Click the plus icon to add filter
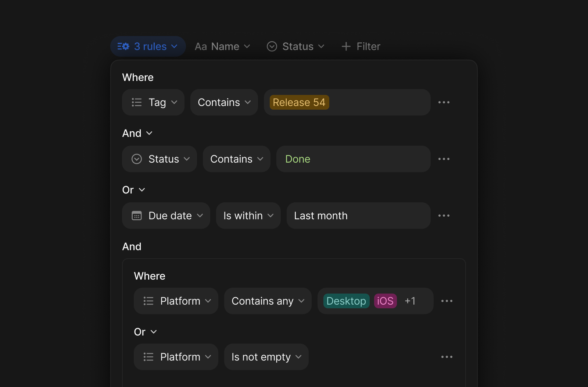 point(346,46)
